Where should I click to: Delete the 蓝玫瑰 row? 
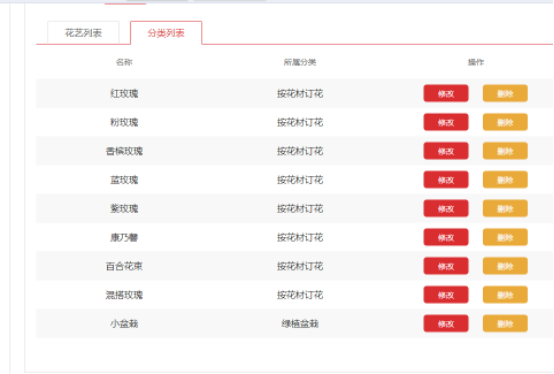[505, 180]
